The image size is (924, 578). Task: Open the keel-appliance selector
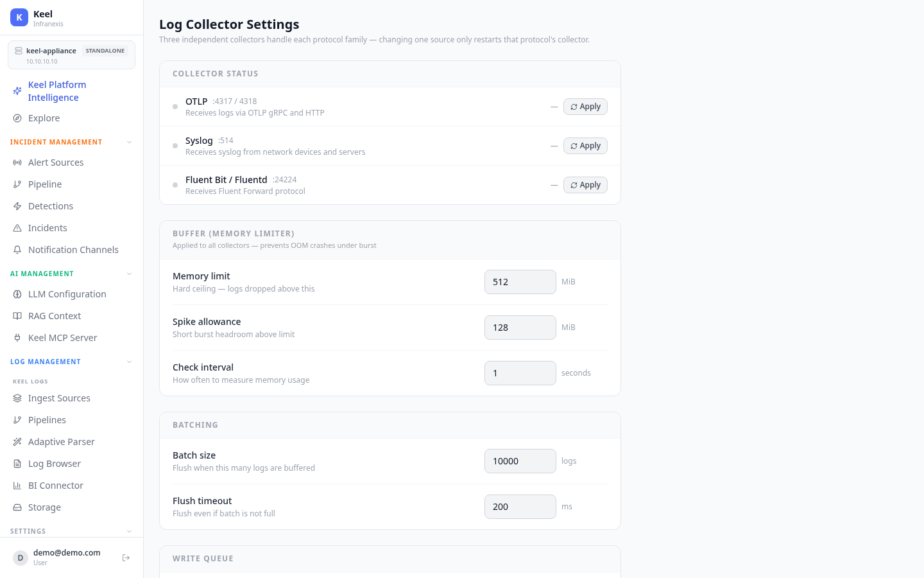coord(71,55)
